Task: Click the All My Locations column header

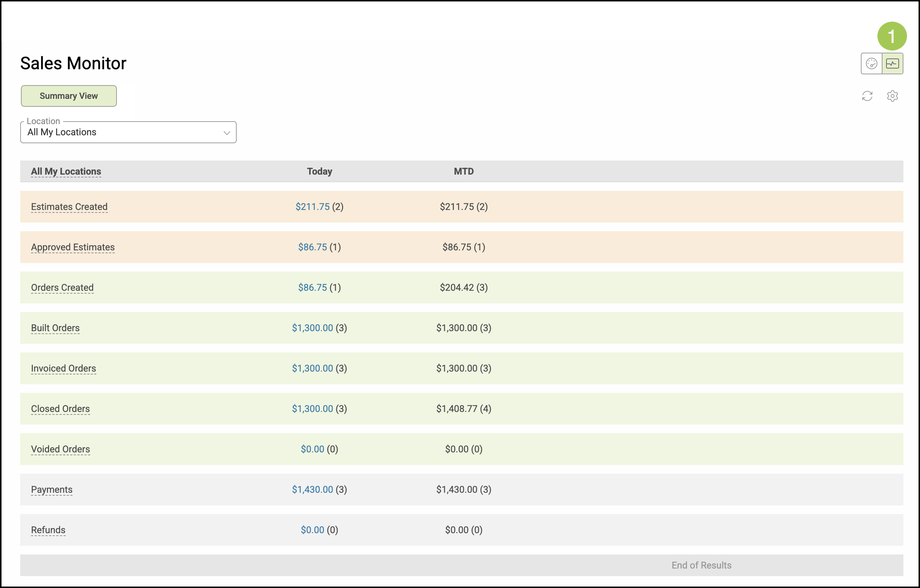Action: tap(66, 171)
